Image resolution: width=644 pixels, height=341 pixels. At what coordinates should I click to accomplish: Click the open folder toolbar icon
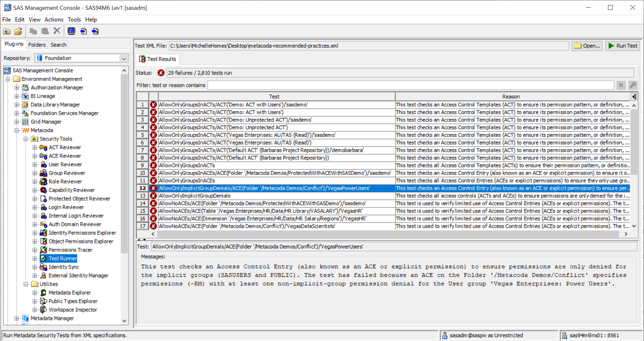(x=18, y=31)
